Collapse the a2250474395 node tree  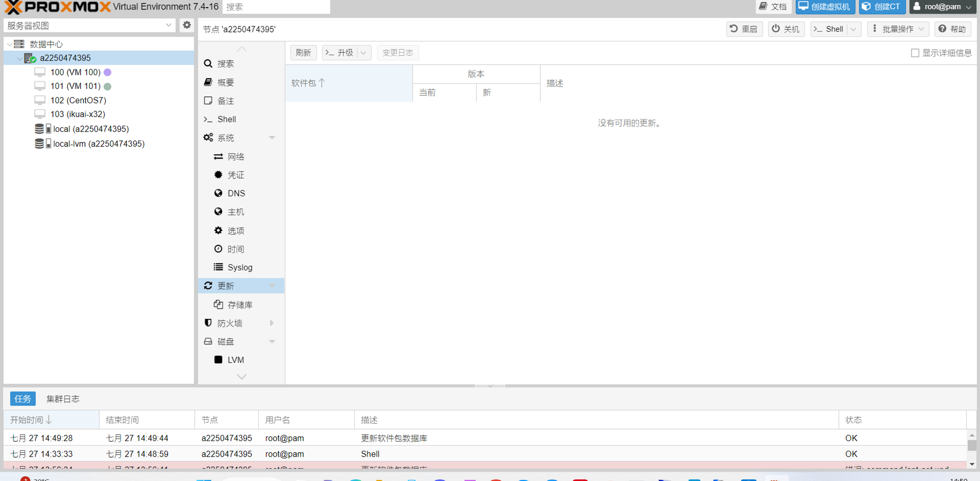(x=19, y=58)
